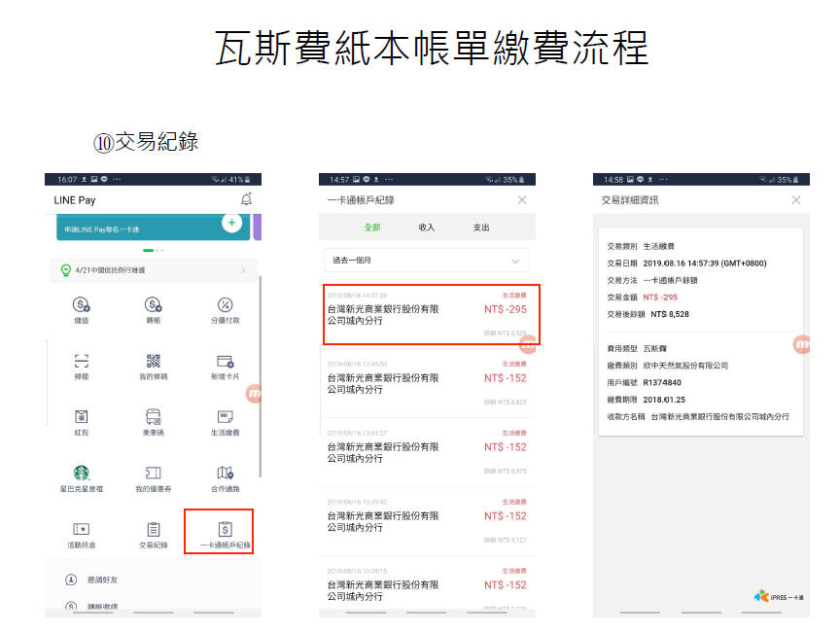The image size is (840, 633).
Task: Switch to the 全部 tab
Action: pos(372,228)
